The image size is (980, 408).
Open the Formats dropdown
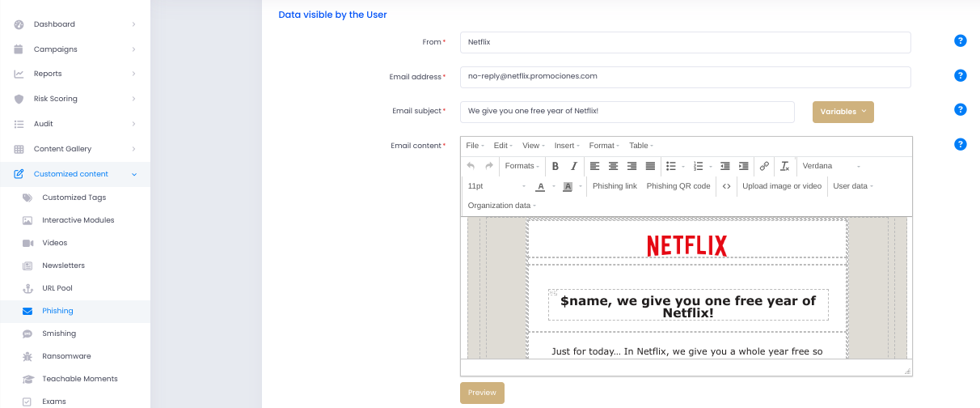(523, 166)
